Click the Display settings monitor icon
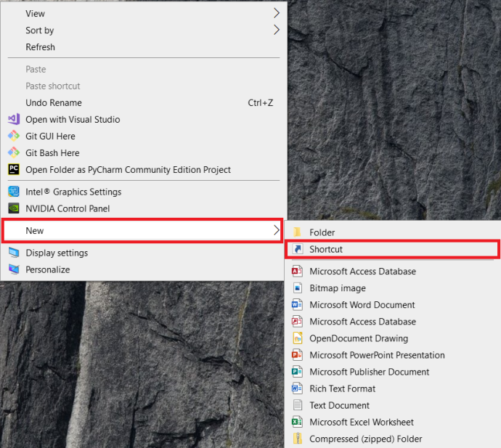The width and height of the screenshot is (501, 448). tap(14, 253)
